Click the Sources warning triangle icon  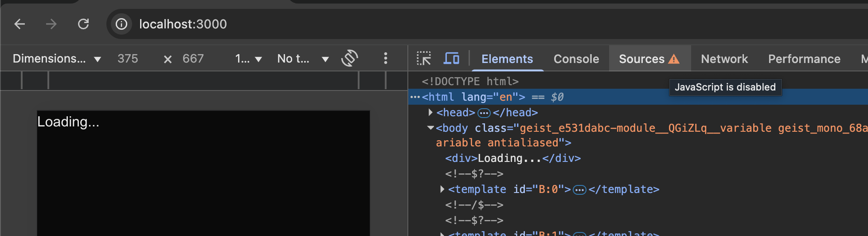(x=674, y=59)
